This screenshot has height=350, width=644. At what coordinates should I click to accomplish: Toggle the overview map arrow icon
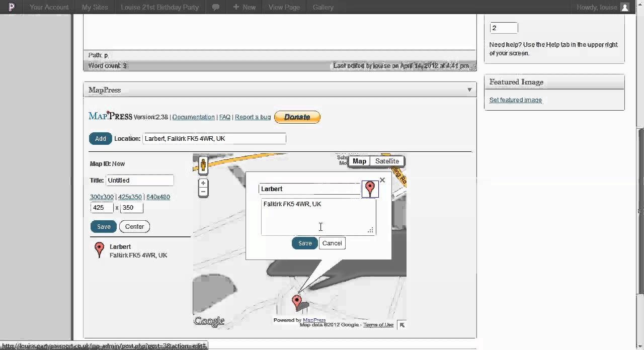pos(401,325)
